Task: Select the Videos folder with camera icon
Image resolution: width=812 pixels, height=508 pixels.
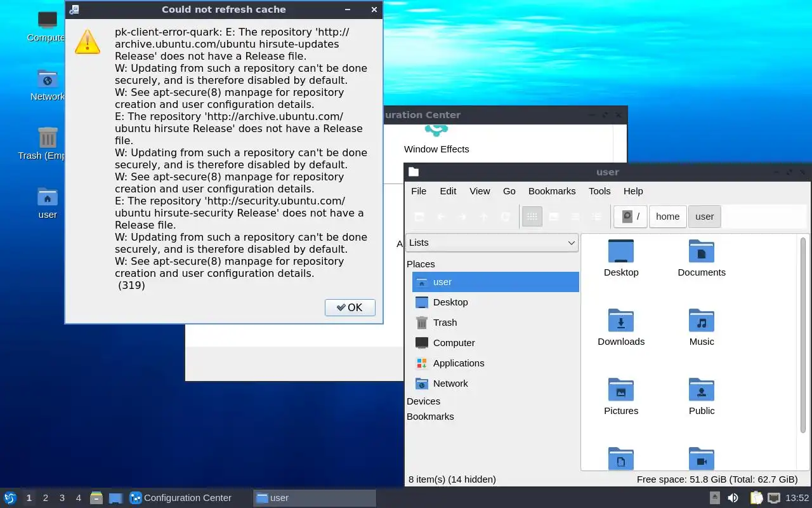Action: [x=702, y=458]
